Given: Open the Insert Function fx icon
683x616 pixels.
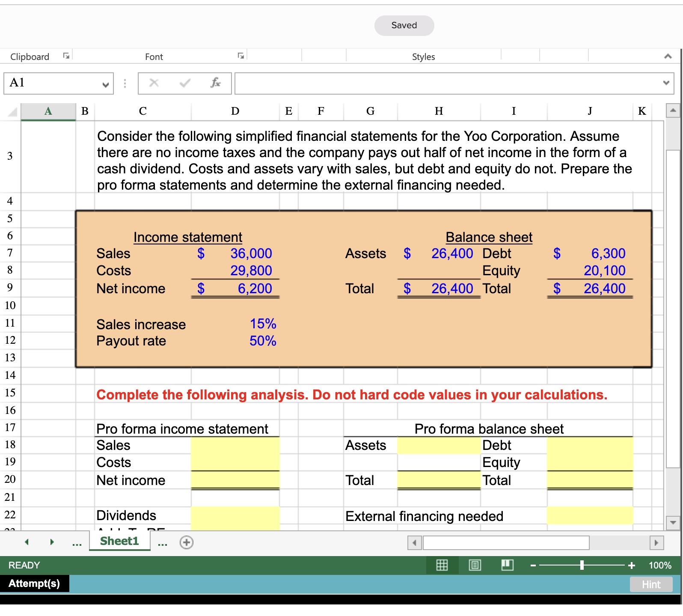Looking at the screenshot, I should 216,83.
